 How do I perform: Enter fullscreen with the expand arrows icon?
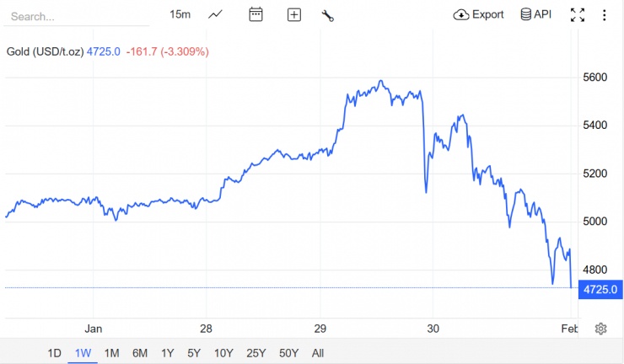(578, 14)
